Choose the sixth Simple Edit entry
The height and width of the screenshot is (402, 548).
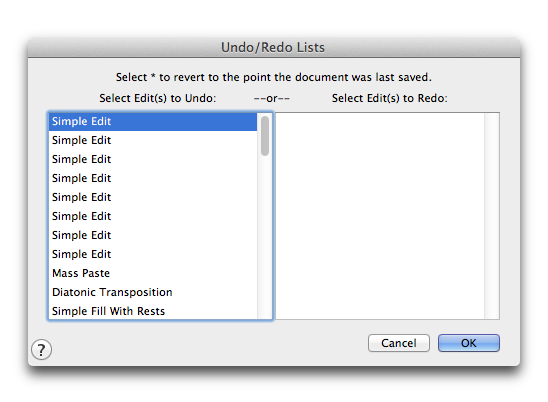[x=153, y=216]
